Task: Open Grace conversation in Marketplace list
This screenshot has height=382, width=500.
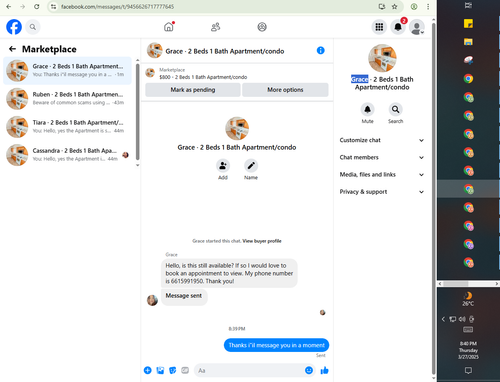Action: coord(67,71)
